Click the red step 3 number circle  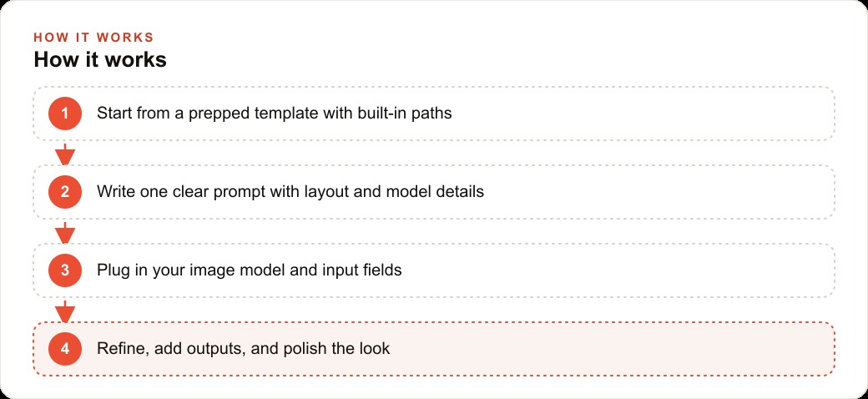pos(65,270)
